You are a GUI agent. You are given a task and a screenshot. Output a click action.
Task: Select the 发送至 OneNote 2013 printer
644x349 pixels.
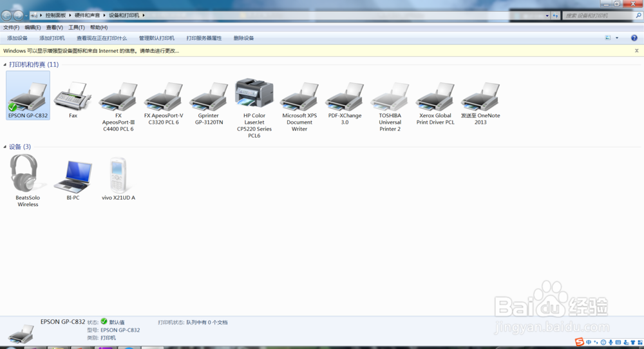coord(480,103)
